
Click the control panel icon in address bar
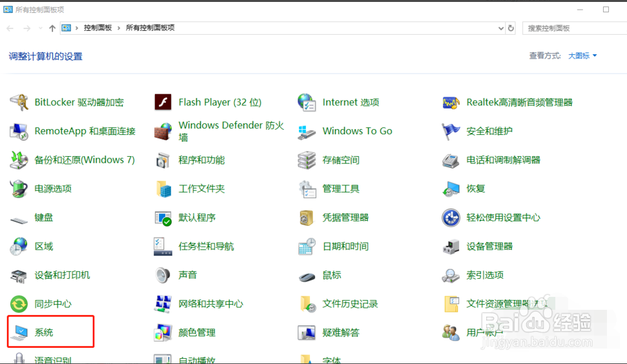point(67,28)
